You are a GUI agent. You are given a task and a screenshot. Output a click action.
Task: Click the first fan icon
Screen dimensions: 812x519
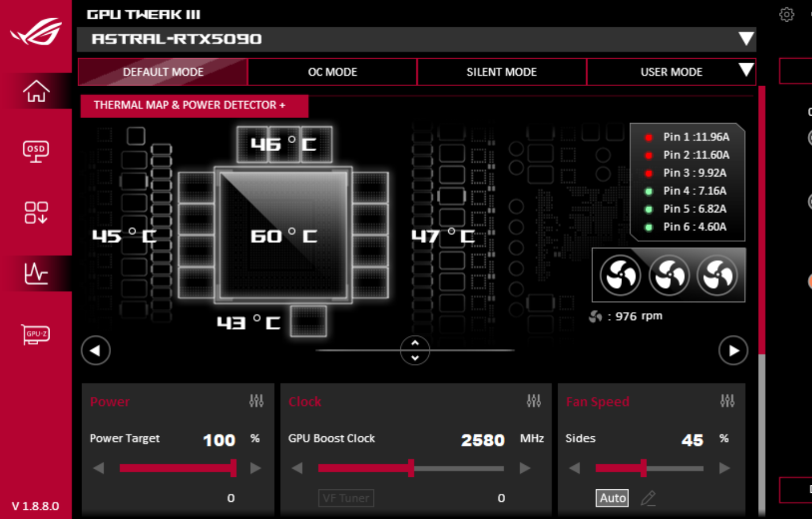[620, 276]
